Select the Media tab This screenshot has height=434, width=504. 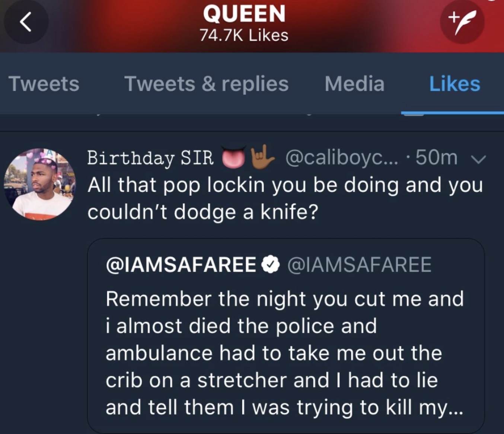pyautogui.click(x=354, y=84)
